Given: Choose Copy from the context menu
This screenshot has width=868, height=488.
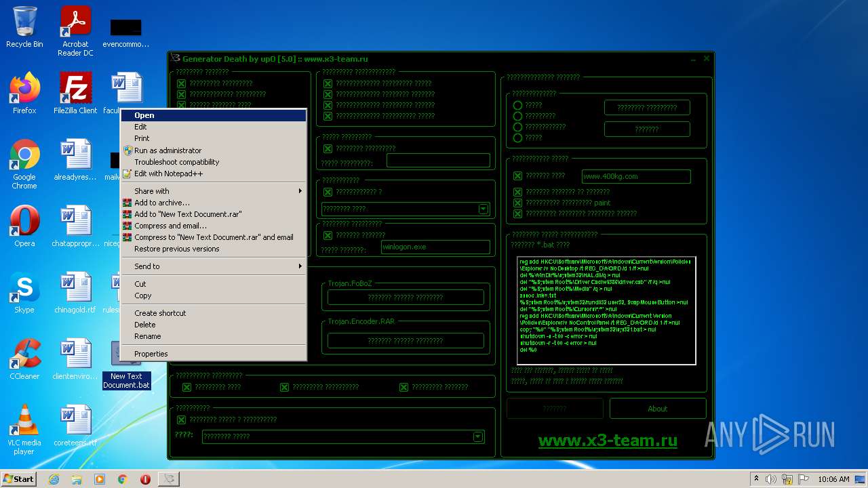Looking at the screenshot, I should [214, 296].
